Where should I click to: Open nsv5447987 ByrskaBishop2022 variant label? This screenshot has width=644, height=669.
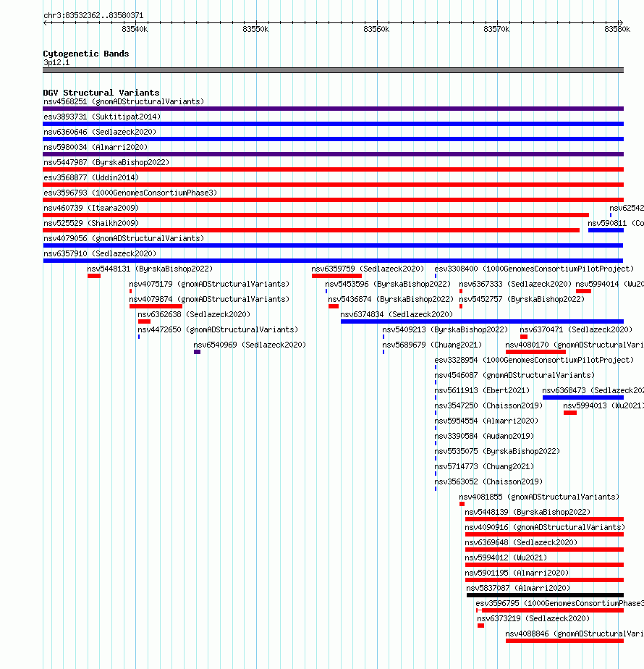106,163
